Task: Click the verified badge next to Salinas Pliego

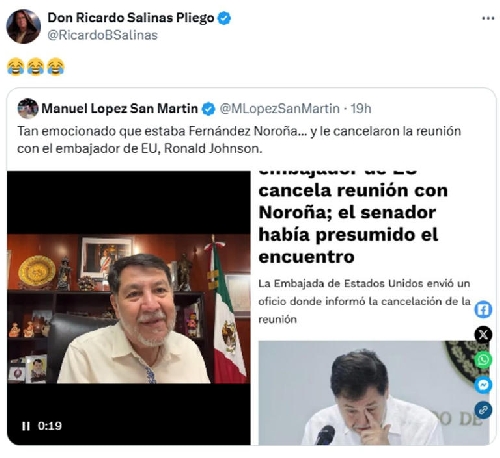Action: coord(224,18)
